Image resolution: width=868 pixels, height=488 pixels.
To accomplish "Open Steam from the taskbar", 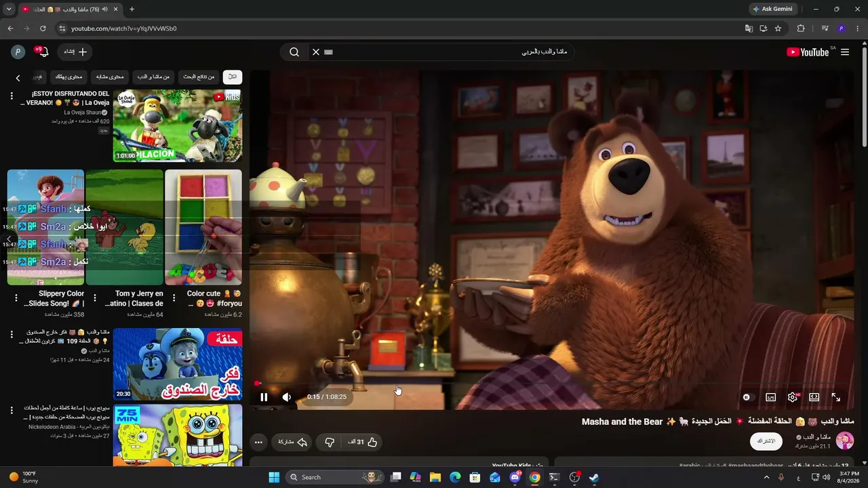I will (x=594, y=477).
